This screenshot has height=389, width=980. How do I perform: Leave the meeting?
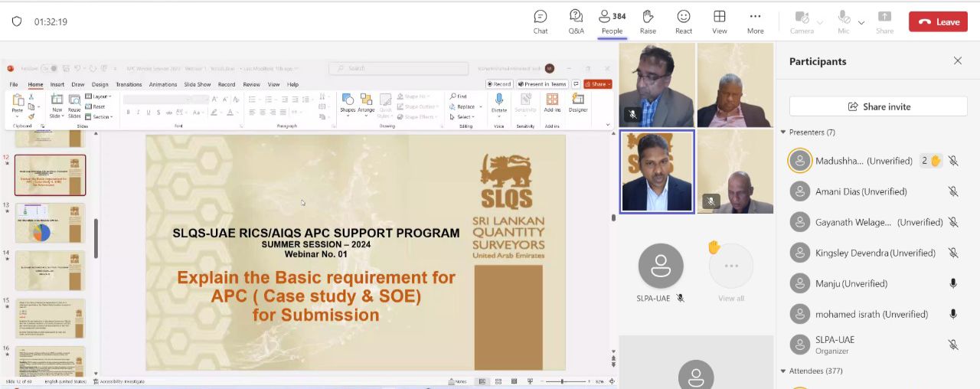pos(938,21)
